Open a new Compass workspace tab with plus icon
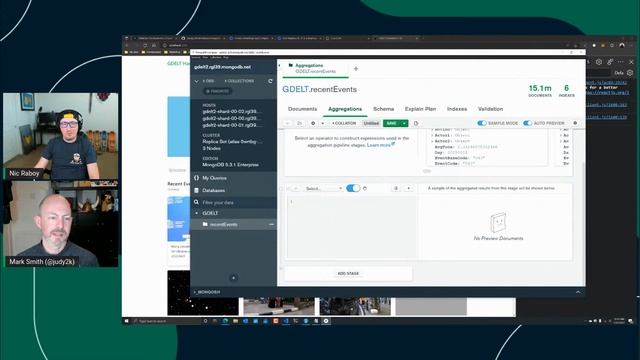The image size is (640, 360). coord(356,69)
